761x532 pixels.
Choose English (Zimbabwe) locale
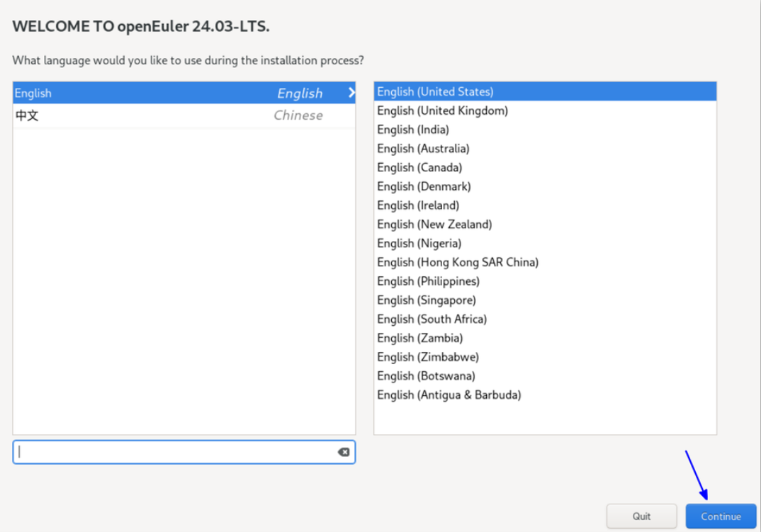pyautogui.click(x=545, y=357)
